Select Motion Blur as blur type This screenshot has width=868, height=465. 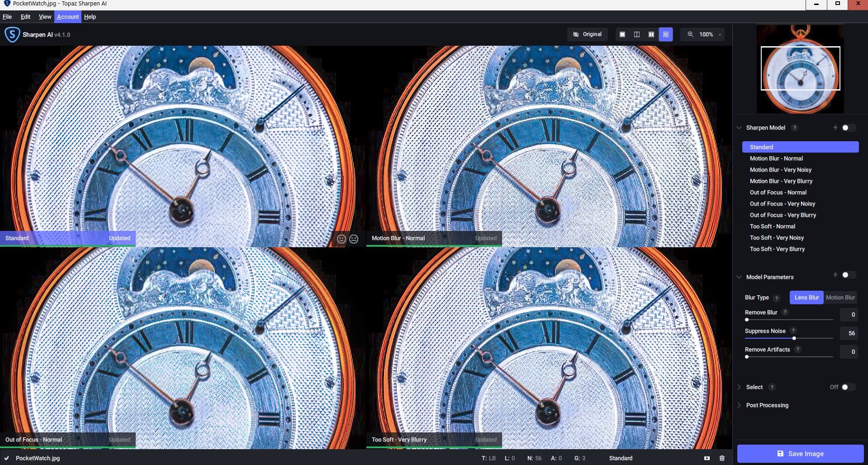[x=840, y=297]
